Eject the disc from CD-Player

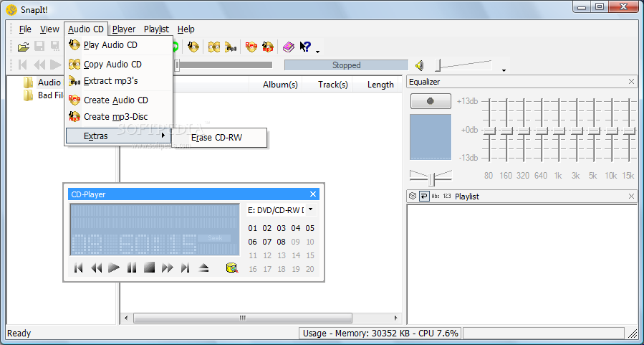[203, 268]
